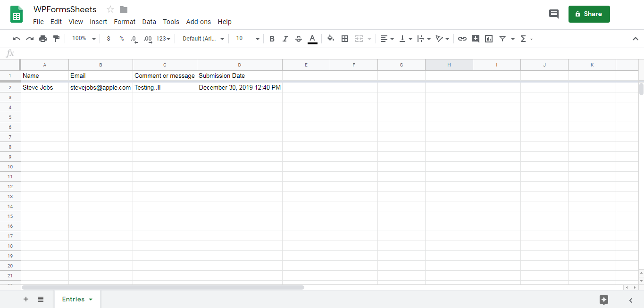Select the Entries sheet tab
This screenshot has width=644, height=308.
click(x=77, y=299)
